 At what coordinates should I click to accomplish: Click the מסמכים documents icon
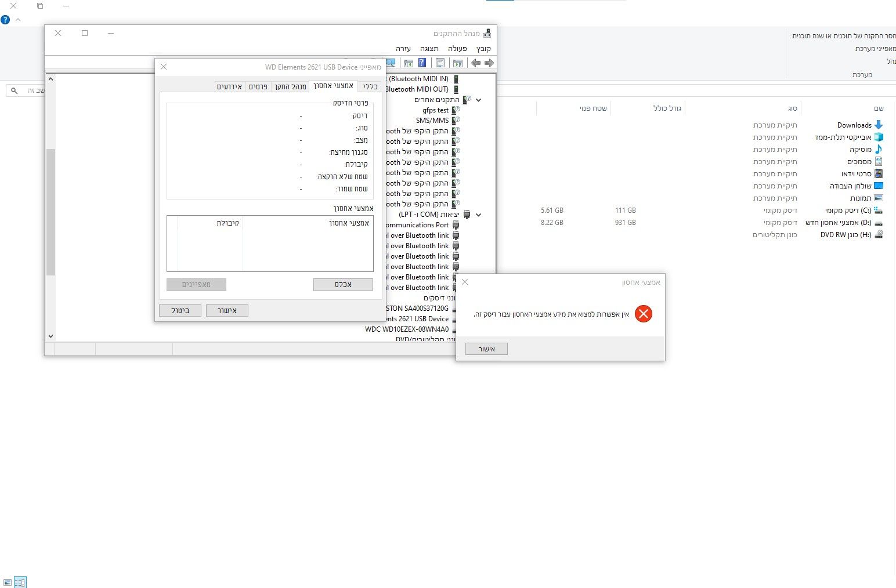tap(879, 161)
